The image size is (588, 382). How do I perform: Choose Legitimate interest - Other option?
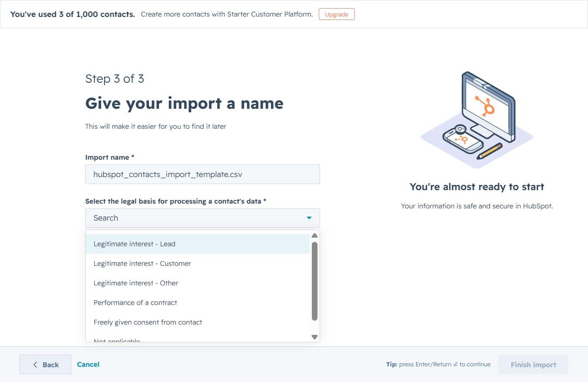[197, 283]
